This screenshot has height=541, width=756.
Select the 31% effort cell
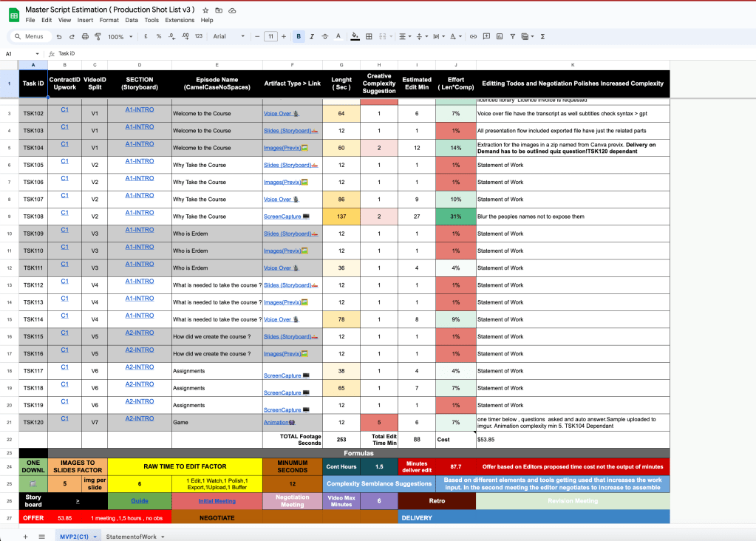pyautogui.click(x=456, y=217)
